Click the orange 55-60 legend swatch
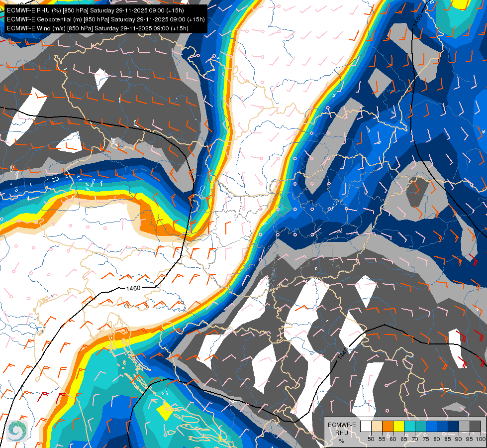 point(388,426)
